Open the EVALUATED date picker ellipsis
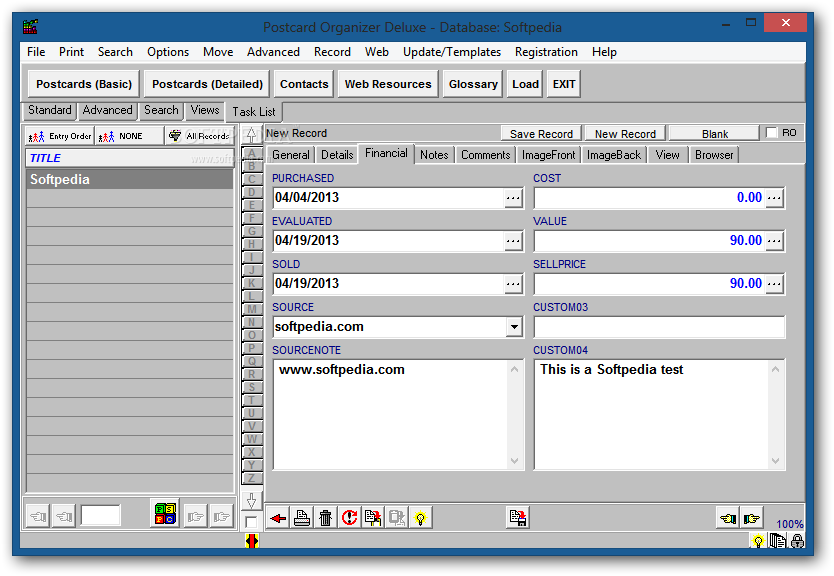 [x=513, y=241]
